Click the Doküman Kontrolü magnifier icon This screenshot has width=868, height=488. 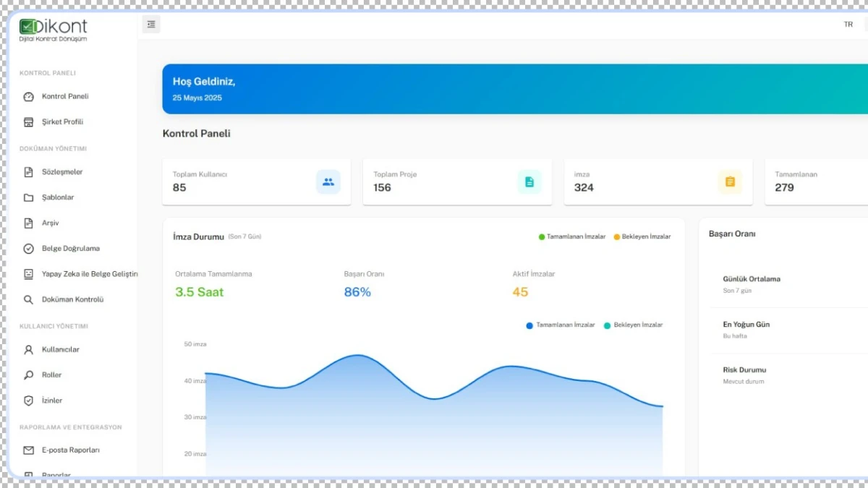pos(29,299)
